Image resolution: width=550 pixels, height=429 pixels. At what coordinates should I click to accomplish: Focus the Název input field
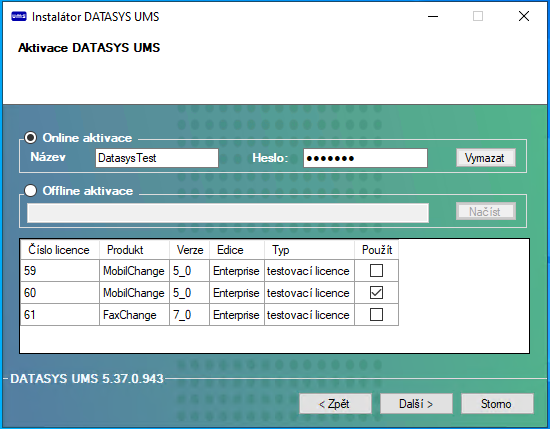click(157, 158)
